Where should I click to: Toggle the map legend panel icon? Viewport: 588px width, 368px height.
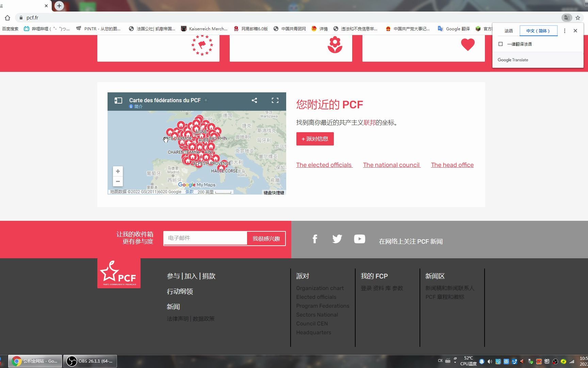118,101
